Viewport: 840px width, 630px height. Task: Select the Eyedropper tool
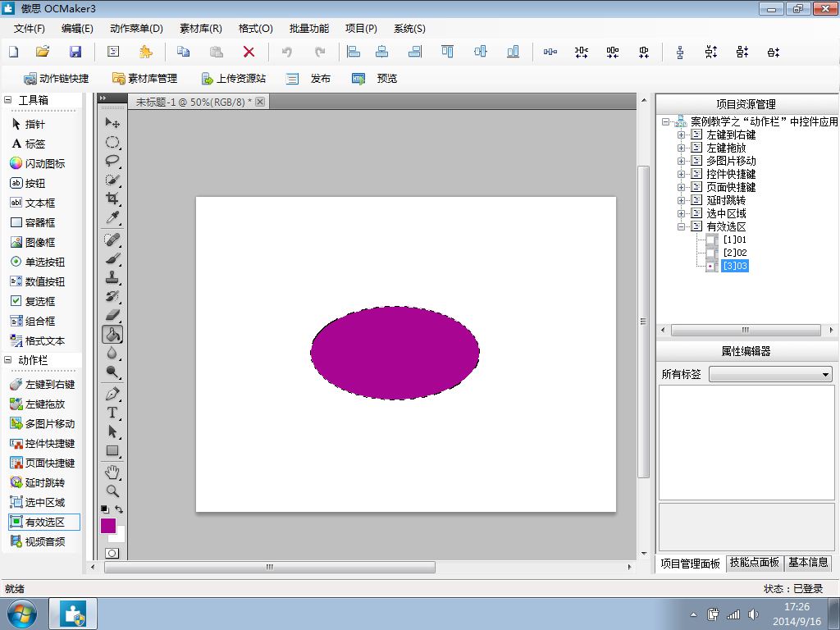pos(112,217)
